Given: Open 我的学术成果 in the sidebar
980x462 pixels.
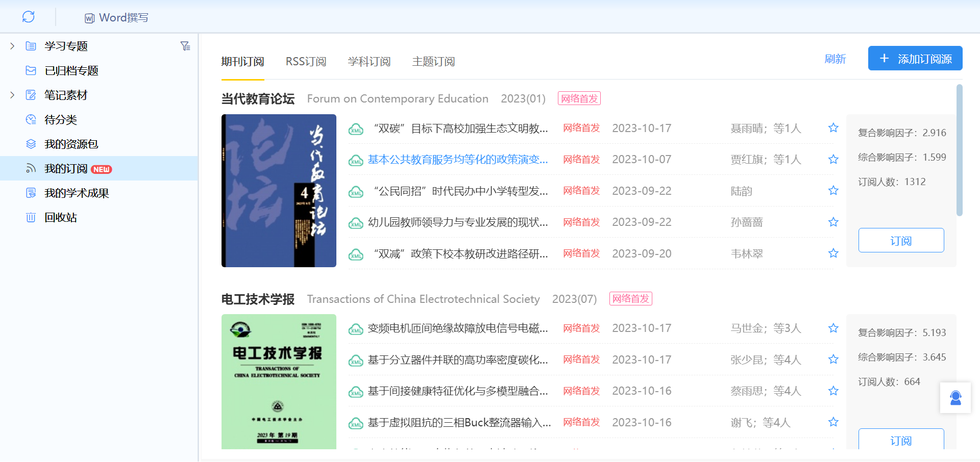Looking at the screenshot, I should 77,193.
